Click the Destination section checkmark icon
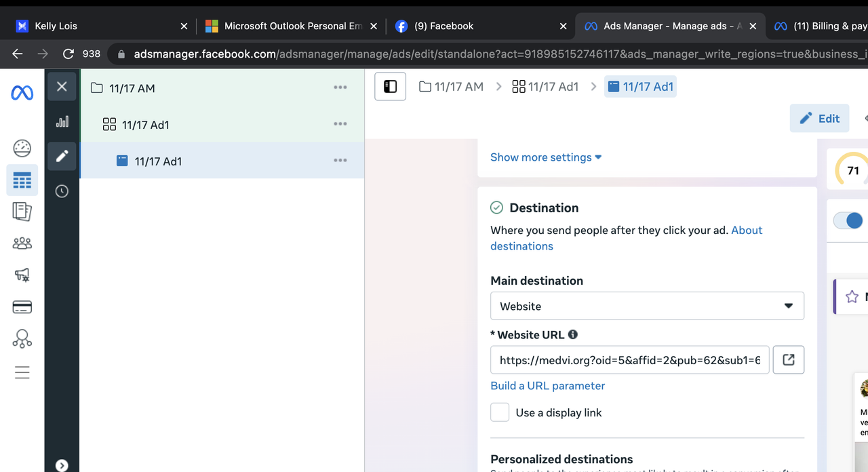 pyautogui.click(x=496, y=208)
